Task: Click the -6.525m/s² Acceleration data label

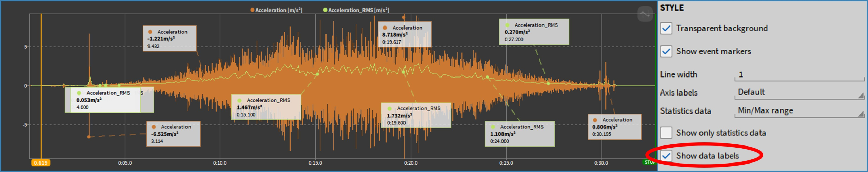Action: [173, 134]
